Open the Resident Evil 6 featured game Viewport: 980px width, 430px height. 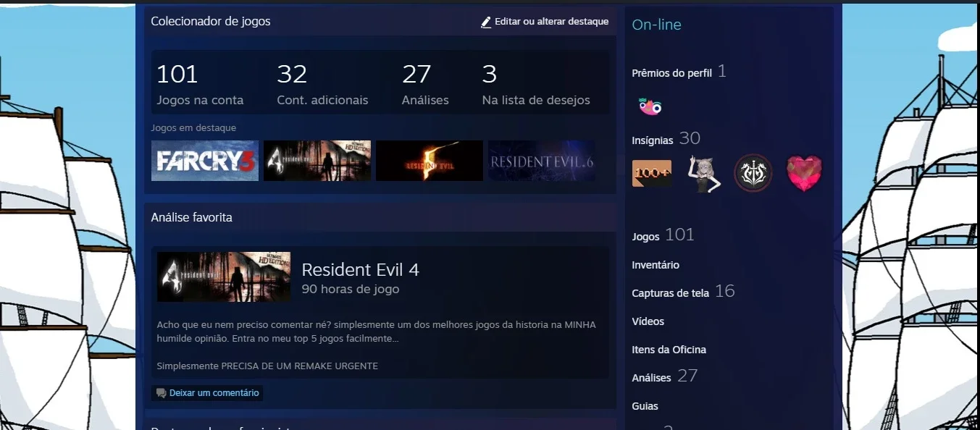542,161
